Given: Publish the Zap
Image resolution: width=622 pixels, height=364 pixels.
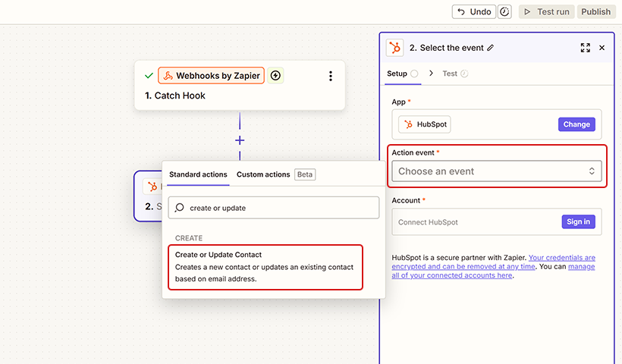Looking at the screenshot, I should pyautogui.click(x=595, y=11).
